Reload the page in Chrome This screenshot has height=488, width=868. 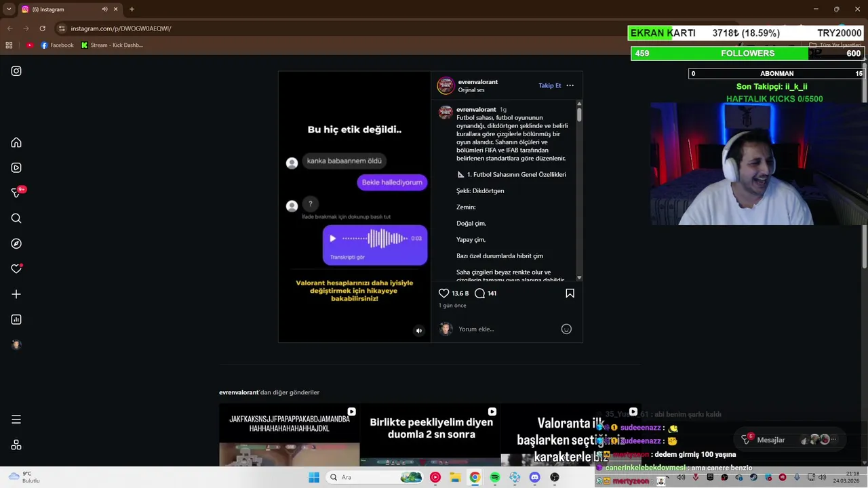point(42,28)
